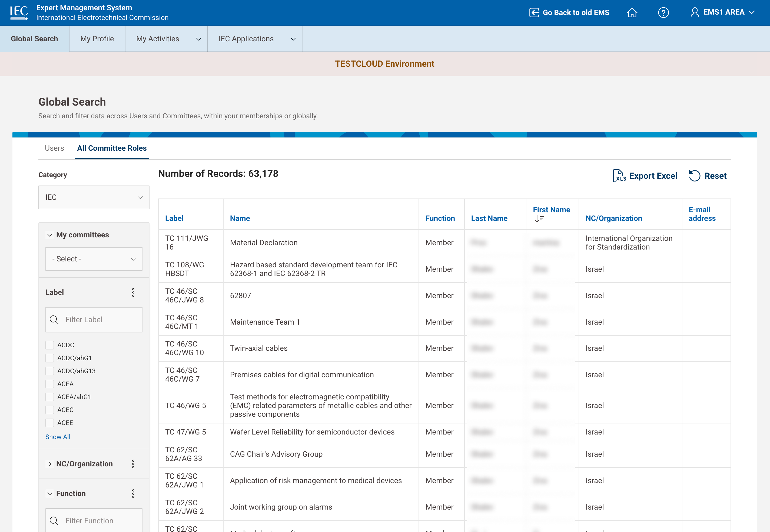This screenshot has height=532, width=770.
Task: Switch to the Users tab
Action: point(54,148)
